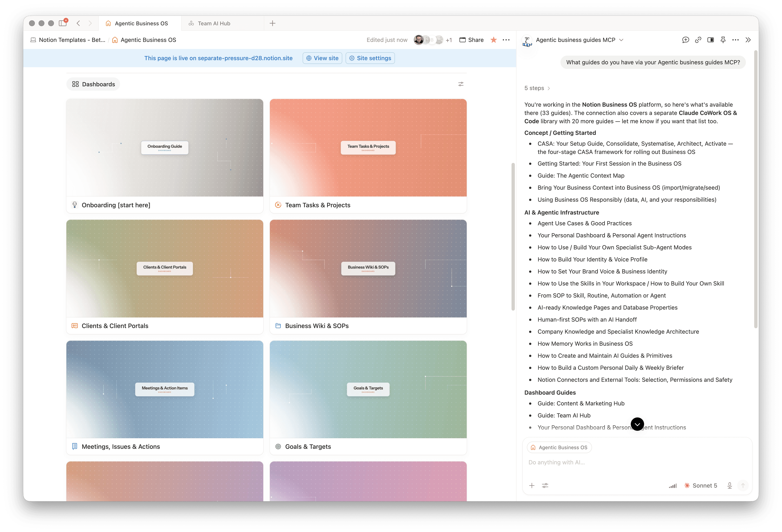Open the Sonnet 5 model selector
Screen dimensions: 782x532
coord(700,486)
